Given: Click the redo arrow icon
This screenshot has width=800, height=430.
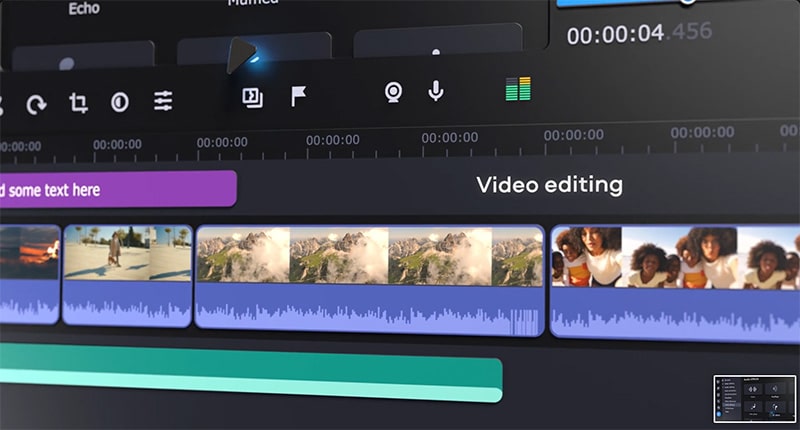Looking at the screenshot, I should coord(36,104).
